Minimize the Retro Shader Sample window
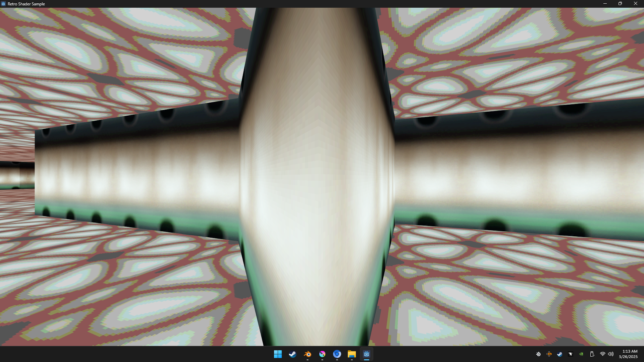The image size is (644, 362). 605,4
